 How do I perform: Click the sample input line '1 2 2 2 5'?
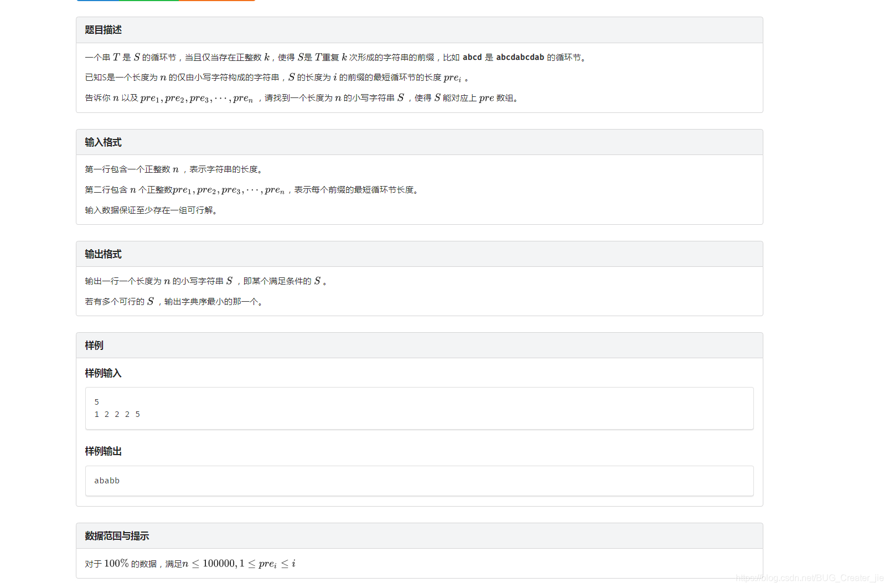click(x=117, y=414)
